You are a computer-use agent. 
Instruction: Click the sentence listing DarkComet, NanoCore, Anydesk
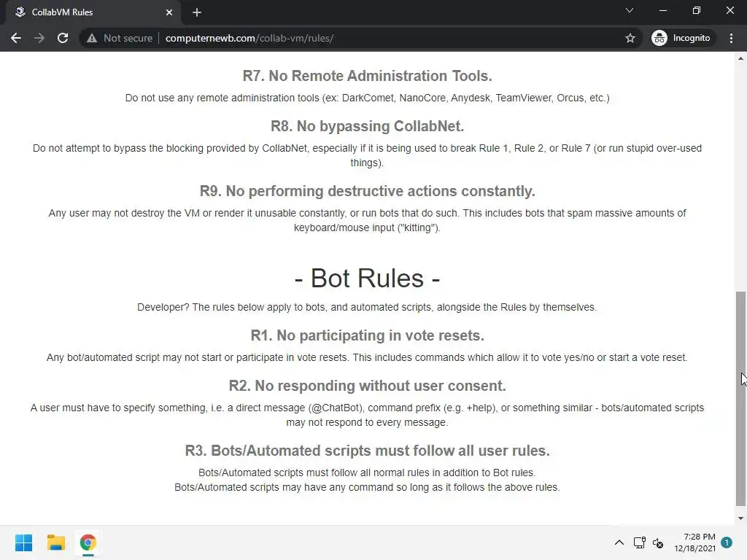[x=368, y=98]
